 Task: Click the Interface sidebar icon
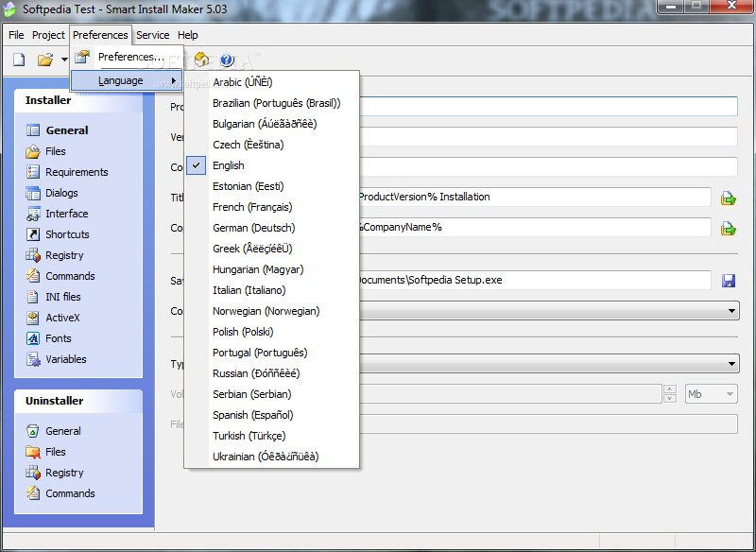point(33,214)
